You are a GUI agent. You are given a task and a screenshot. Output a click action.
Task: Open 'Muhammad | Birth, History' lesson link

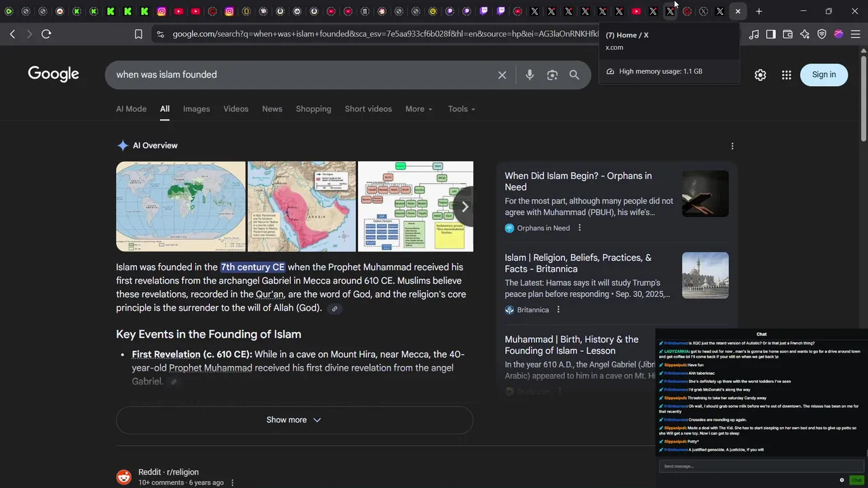tap(572, 345)
